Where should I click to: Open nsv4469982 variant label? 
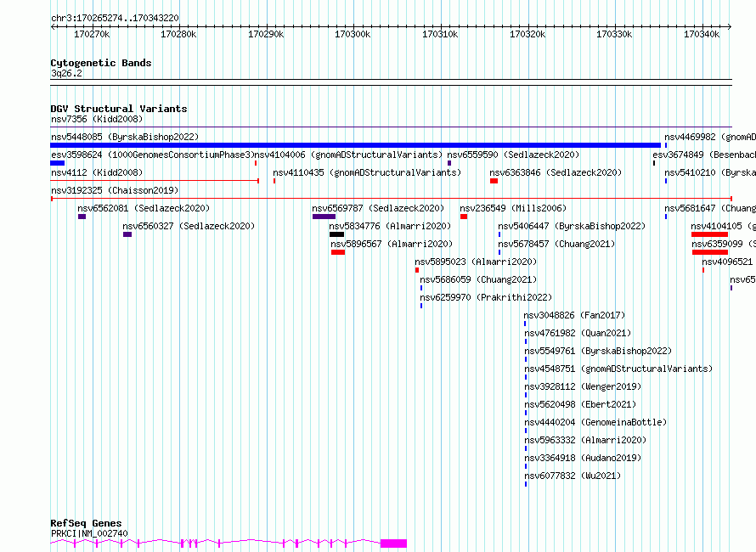pos(710,137)
